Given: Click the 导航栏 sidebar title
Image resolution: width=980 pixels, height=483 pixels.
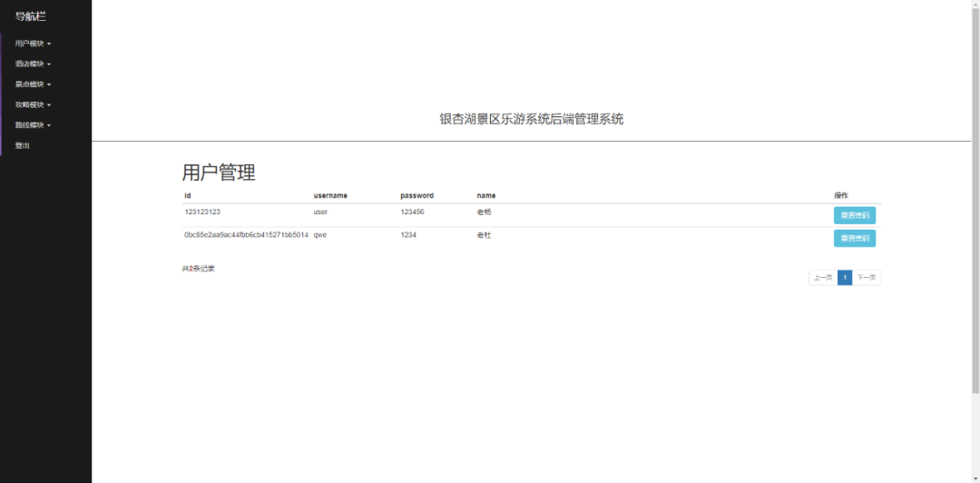Looking at the screenshot, I should pos(31,17).
